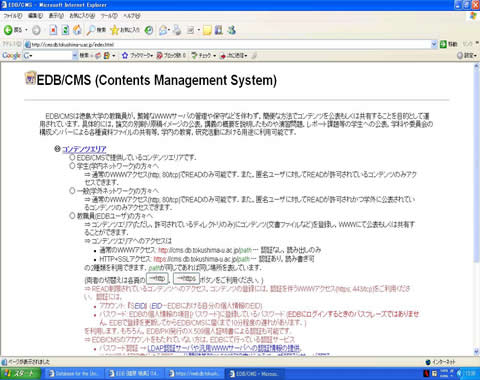Click the address bar URL field
The width and height of the screenshot is (480, 380).
point(228,44)
